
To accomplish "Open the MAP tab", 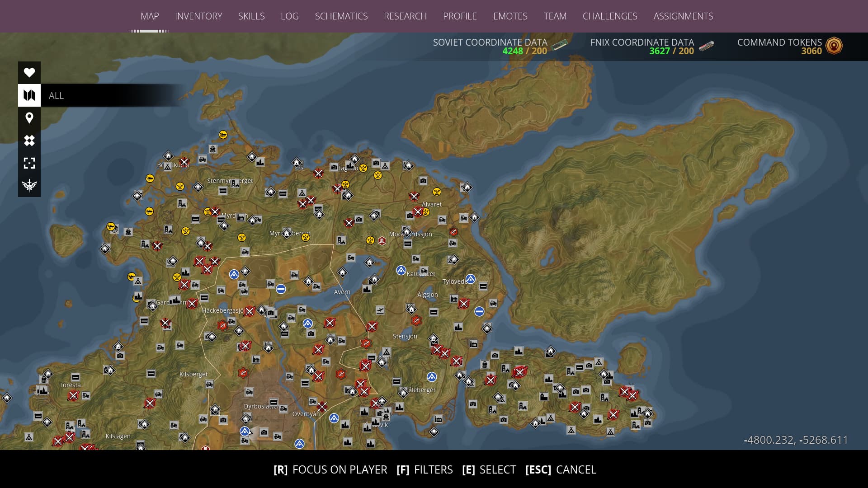I will pyautogui.click(x=150, y=16).
